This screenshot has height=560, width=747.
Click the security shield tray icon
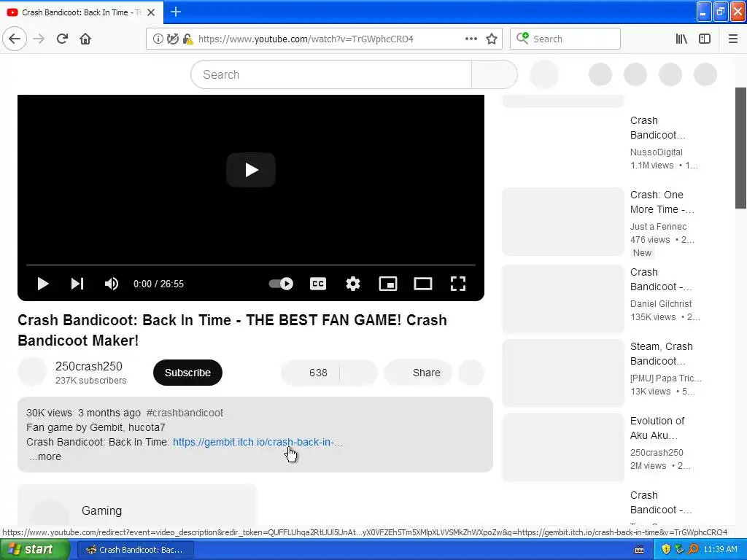click(x=666, y=549)
